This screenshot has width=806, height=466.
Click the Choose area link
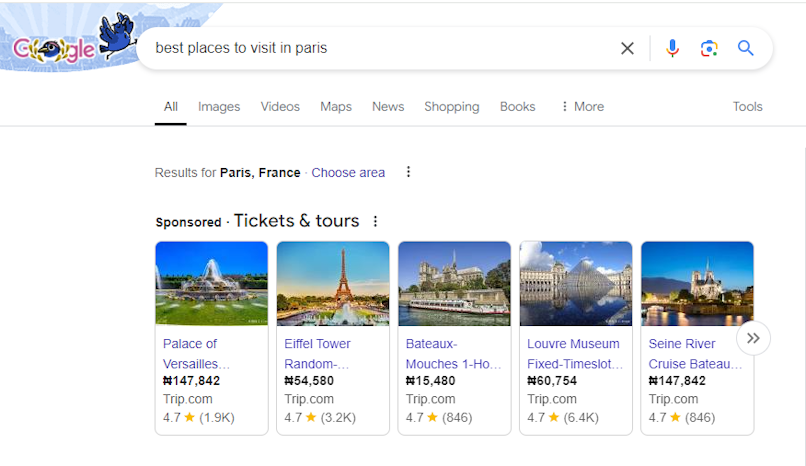(348, 173)
